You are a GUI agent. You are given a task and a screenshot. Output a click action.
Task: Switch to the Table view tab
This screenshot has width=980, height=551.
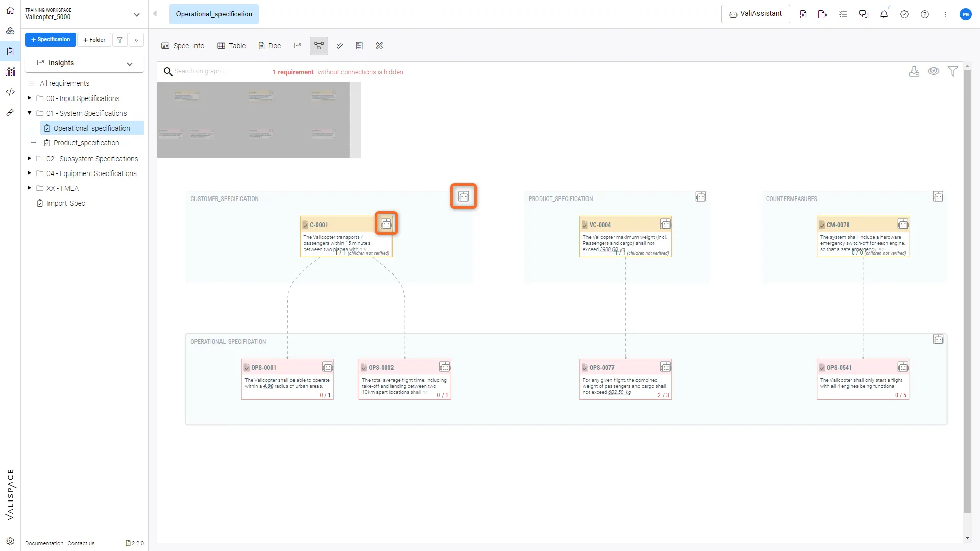[232, 46]
